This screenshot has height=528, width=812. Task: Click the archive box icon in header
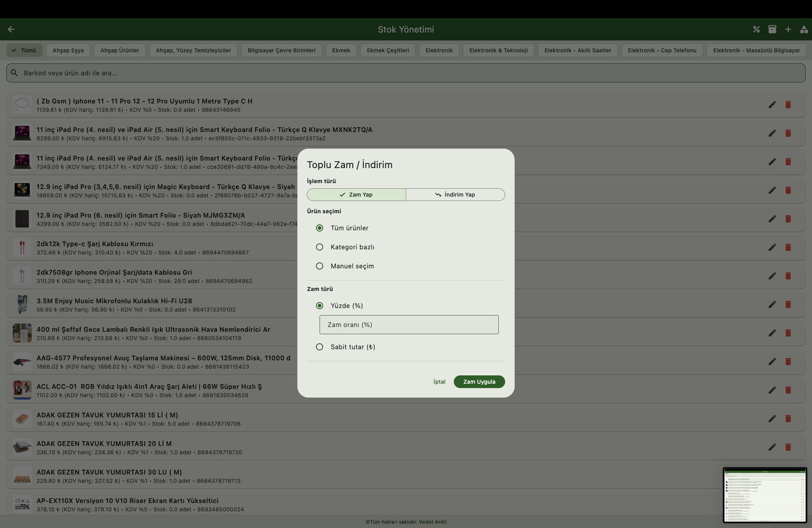coord(772,29)
